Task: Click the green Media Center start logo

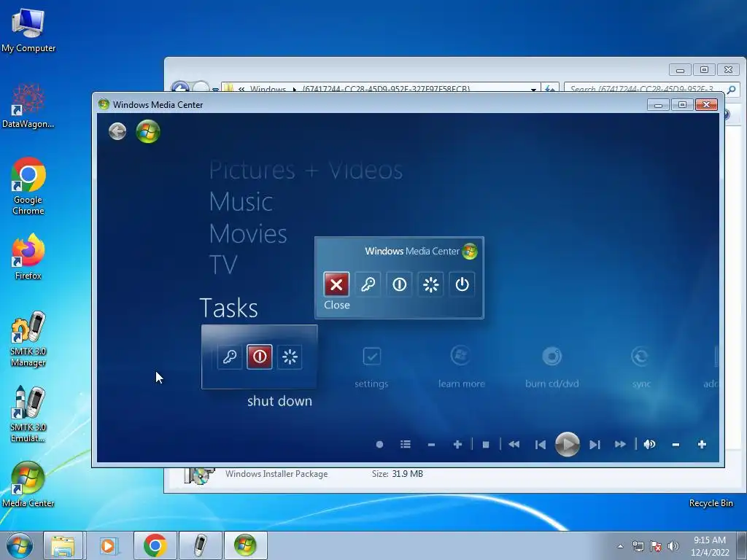Action: pos(147,131)
